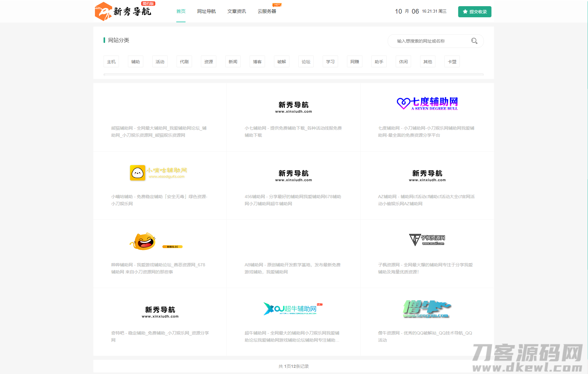Open the 子枫资源网 logo
Image resolution: width=588 pixels, height=374 pixels.
click(x=427, y=240)
